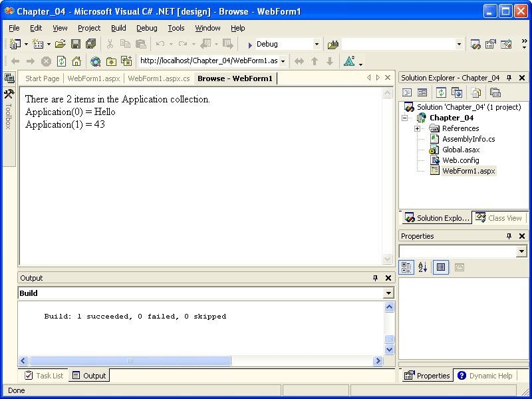
Task: Open the Debug configuration dropdown
Action: click(x=317, y=44)
